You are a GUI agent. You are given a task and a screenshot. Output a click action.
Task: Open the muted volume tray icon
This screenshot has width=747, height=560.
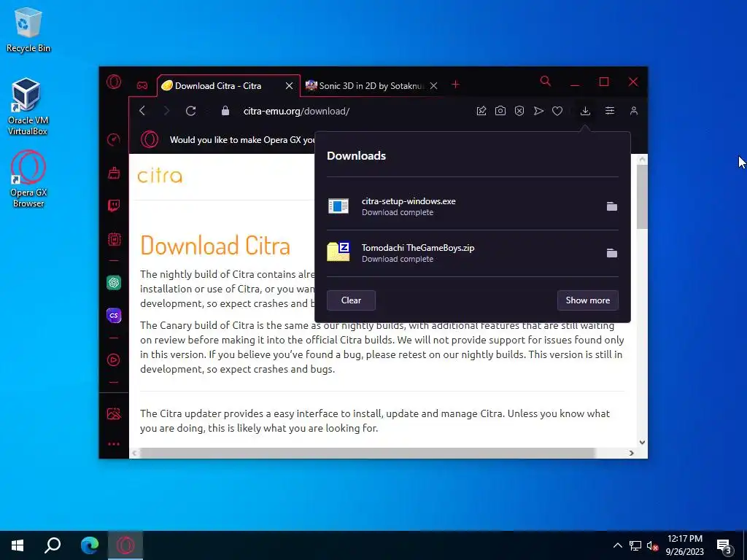point(653,545)
